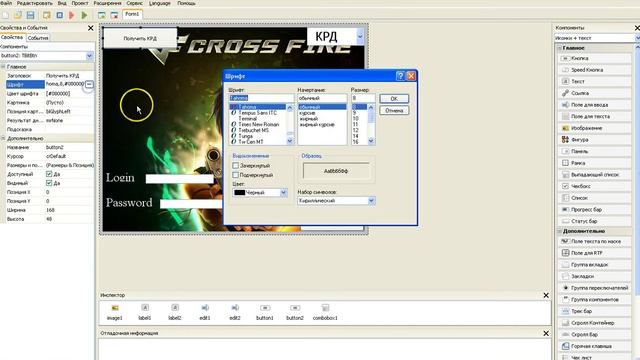Open the Language menu

pos(160,3)
